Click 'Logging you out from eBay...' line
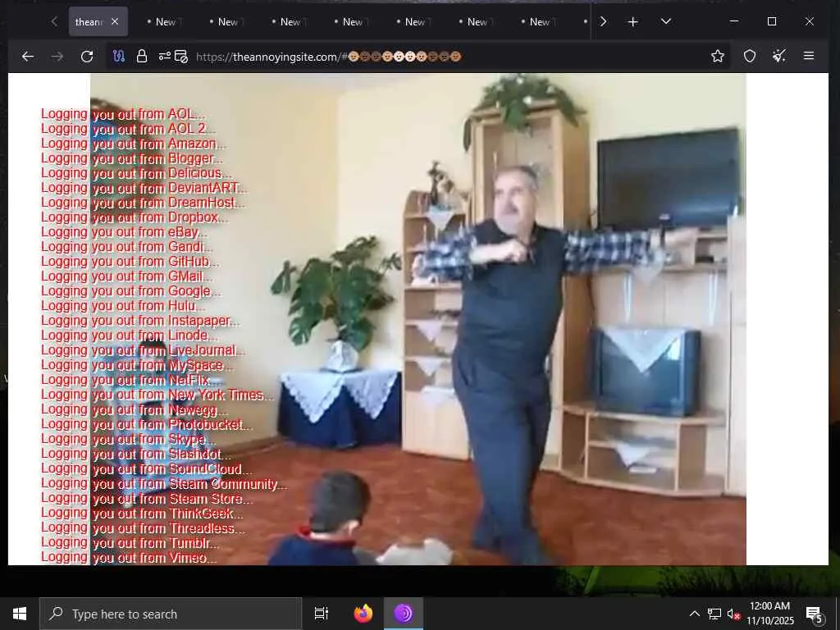The width and height of the screenshot is (840, 630). [125, 232]
